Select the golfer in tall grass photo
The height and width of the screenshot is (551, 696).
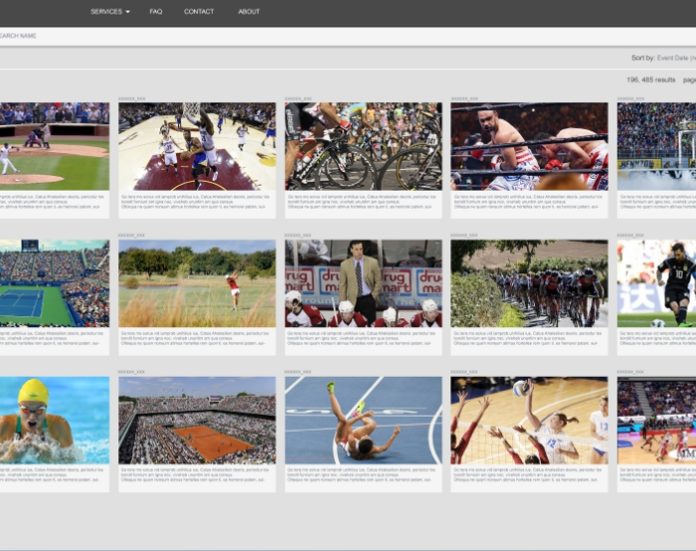197,283
